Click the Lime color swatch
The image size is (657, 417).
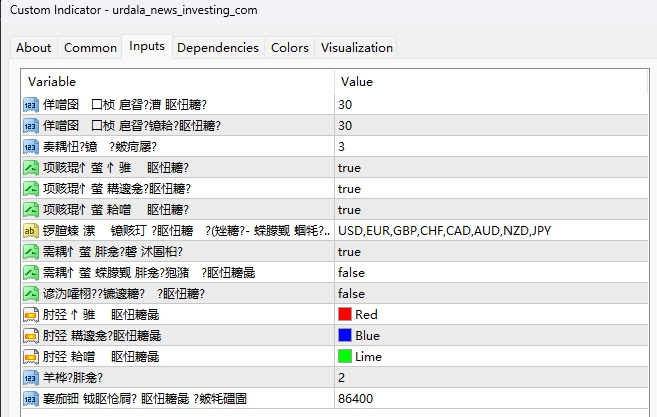(x=345, y=356)
